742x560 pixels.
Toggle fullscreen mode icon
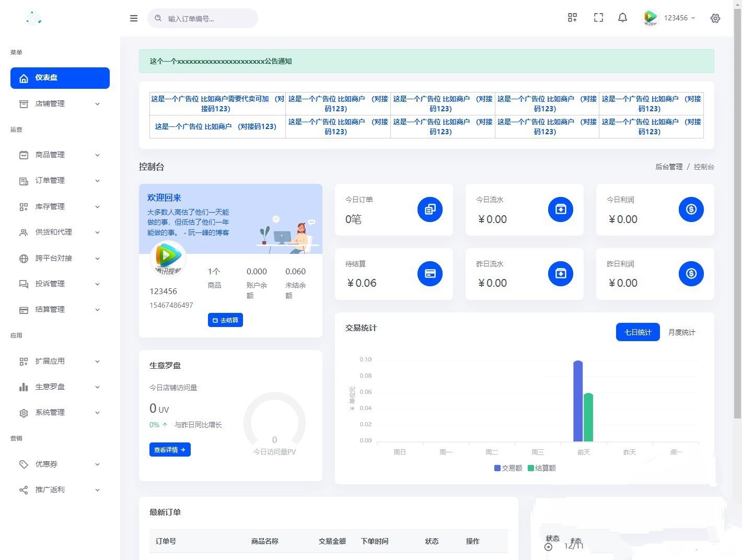pyautogui.click(x=598, y=18)
